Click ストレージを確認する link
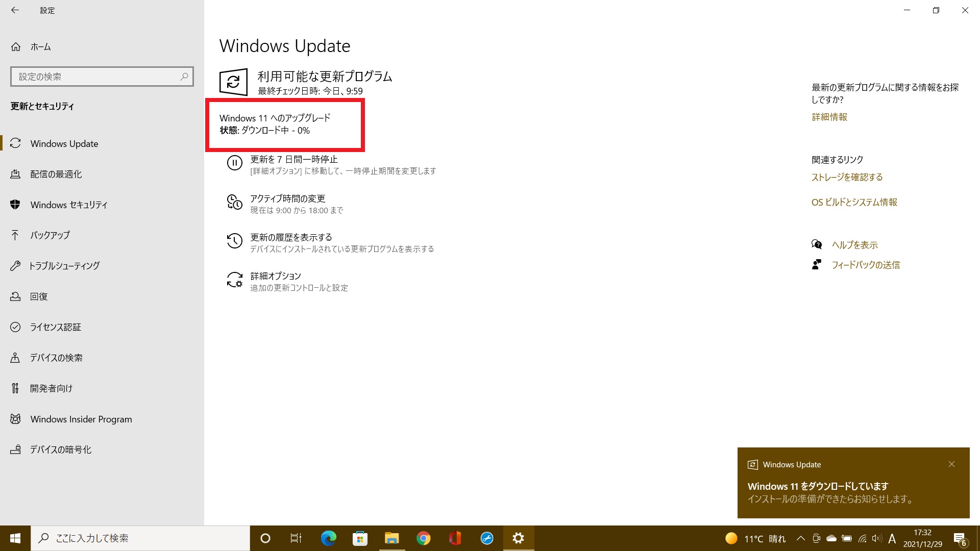Screen dimensions: 980x551 point(847,177)
